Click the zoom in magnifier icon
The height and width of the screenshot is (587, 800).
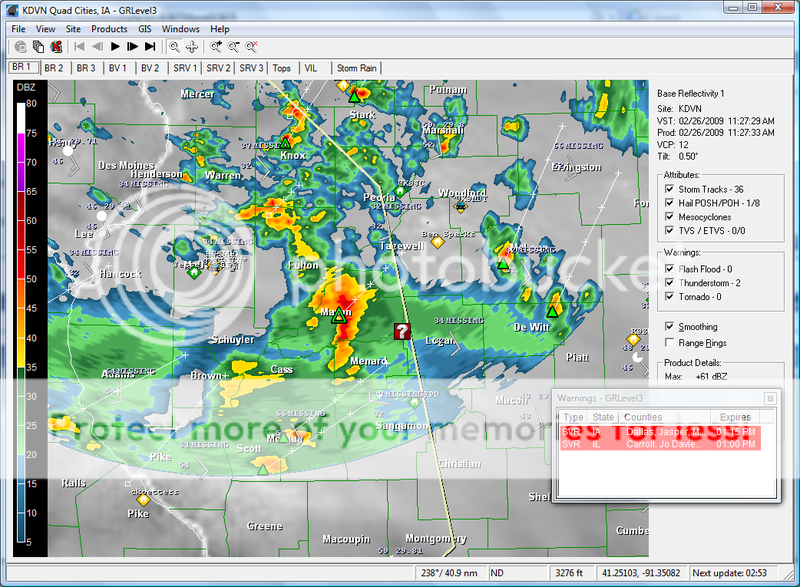(x=216, y=47)
